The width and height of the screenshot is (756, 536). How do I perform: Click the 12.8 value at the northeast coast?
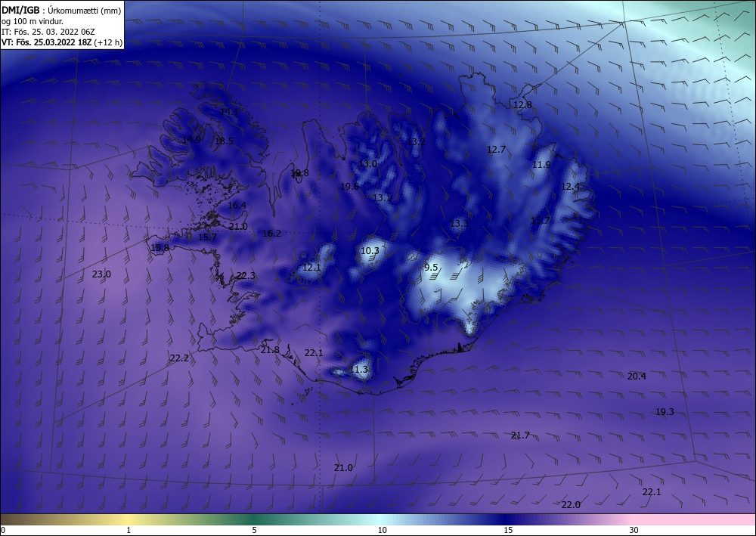(x=522, y=104)
